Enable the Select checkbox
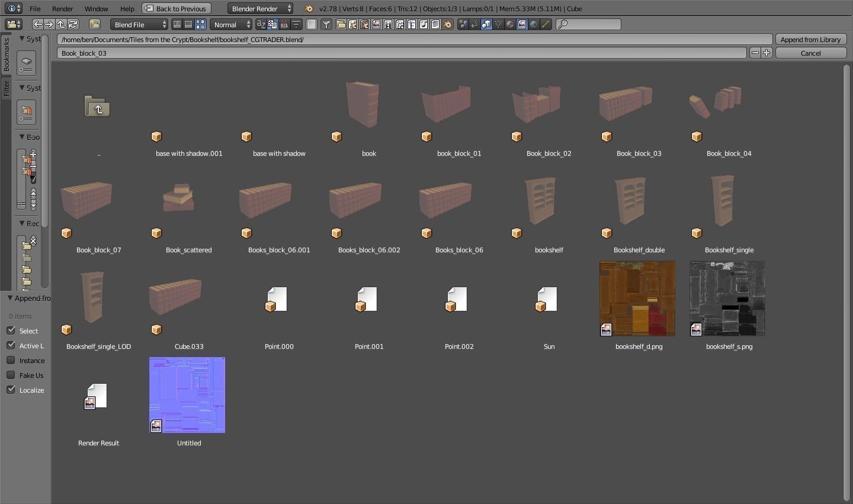Viewport: 853px width, 504px height. (x=11, y=330)
